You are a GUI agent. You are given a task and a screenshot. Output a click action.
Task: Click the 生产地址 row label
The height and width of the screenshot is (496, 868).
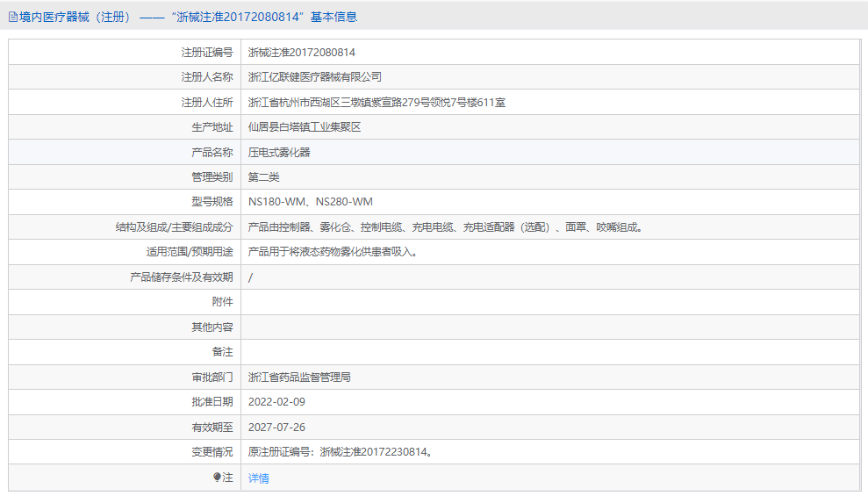tap(212, 127)
